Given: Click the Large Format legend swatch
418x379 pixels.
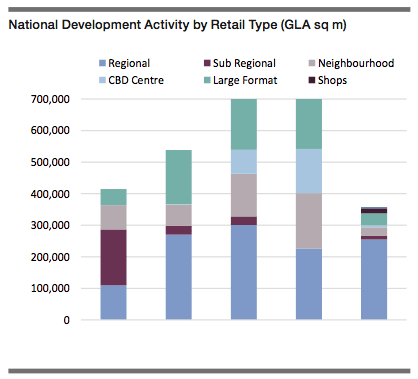Looking at the screenshot, I should (x=207, y=80).
